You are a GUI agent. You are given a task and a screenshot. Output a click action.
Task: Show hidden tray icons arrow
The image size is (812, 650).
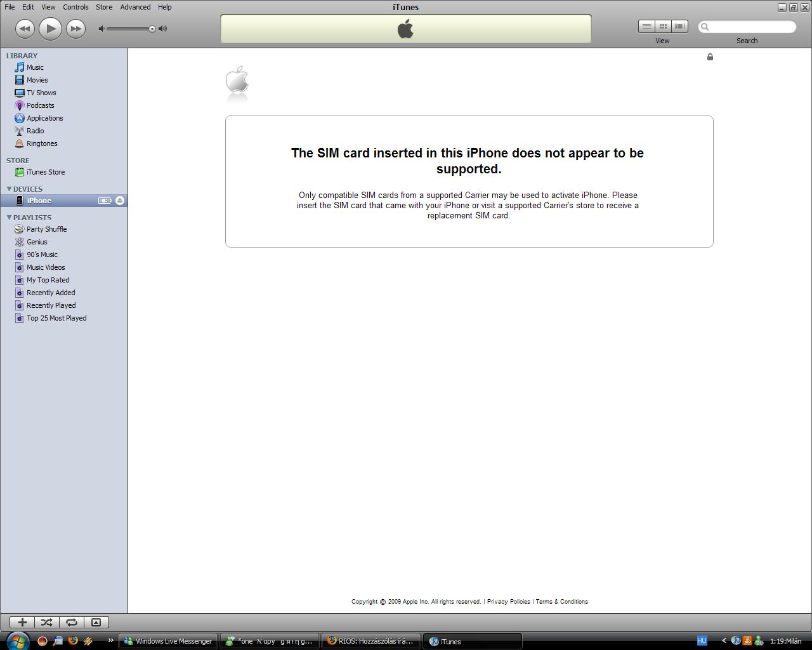[724, 641]
